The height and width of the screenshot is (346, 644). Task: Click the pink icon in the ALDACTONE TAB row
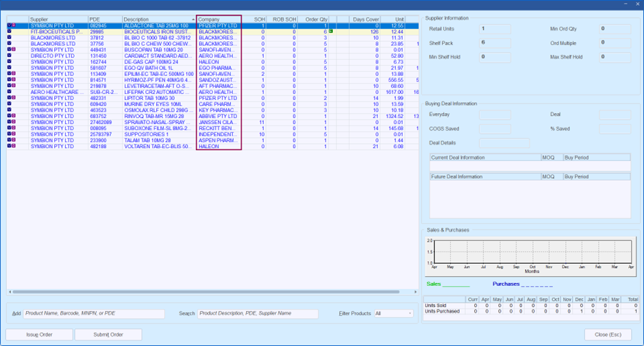point(14,25)
